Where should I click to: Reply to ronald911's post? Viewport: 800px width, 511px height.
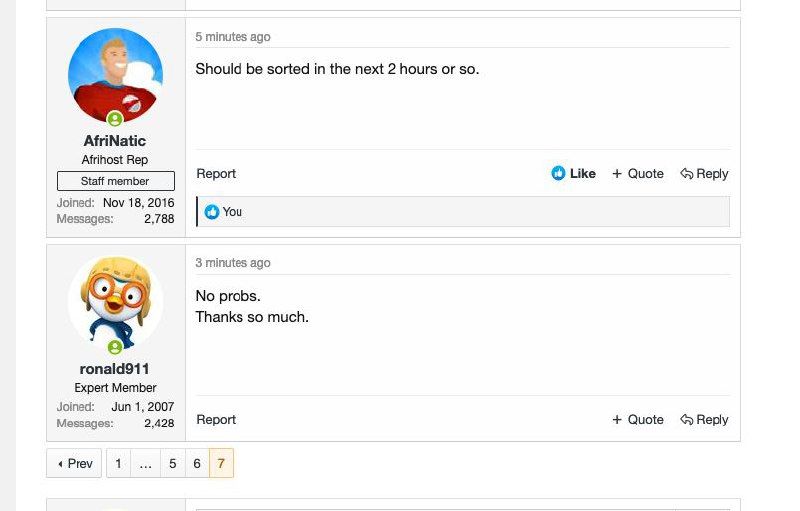(704, 420)
